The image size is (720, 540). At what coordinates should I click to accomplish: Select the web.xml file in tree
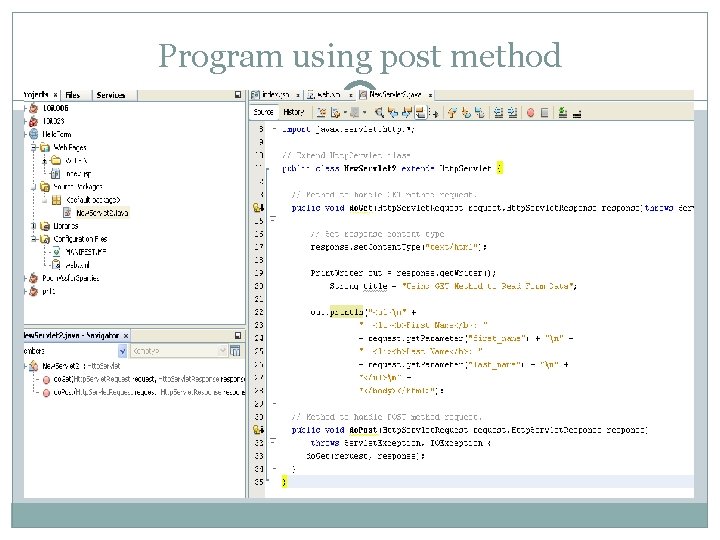point(71,264)
